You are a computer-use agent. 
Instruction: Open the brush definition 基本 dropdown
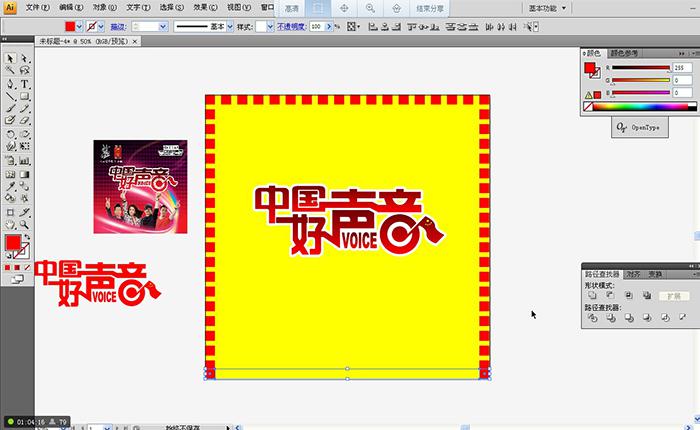(x=230, y=27)
